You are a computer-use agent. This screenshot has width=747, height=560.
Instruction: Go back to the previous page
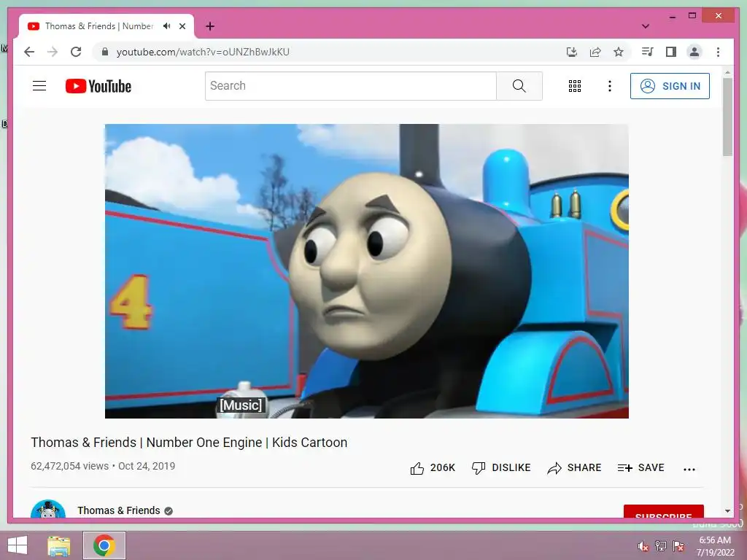pyautogui.click(x=29, y=52)
